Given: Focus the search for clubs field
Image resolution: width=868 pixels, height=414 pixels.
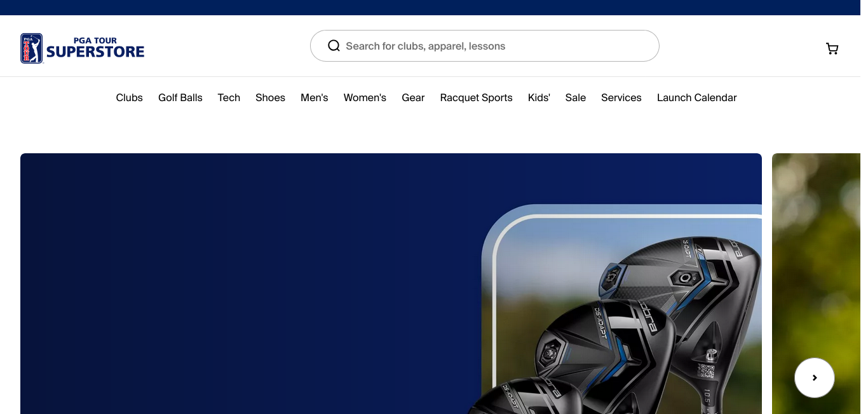Looking at the screenshot, I should tap(485, 46).
